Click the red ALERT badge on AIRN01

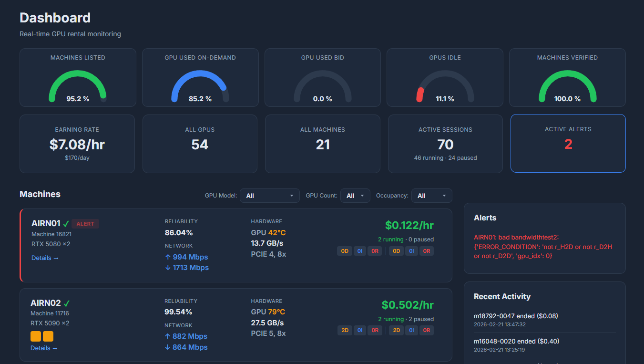pyautogui.click(x=86, y=223)
